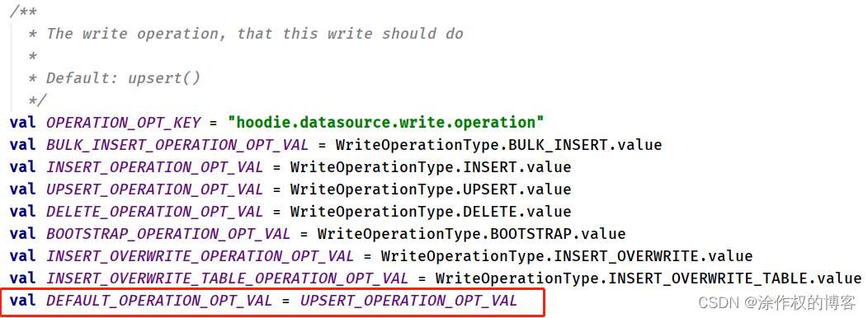Click INSERT_OVERWRITE_OPERATION_OPT_VAL variable name

(x=200, y=256)
